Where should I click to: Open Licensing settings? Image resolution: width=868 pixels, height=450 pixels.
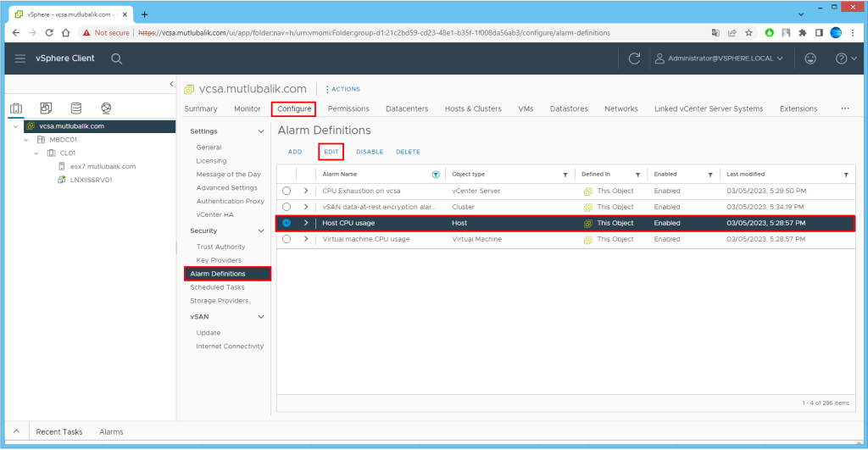(x=211, y=161)
